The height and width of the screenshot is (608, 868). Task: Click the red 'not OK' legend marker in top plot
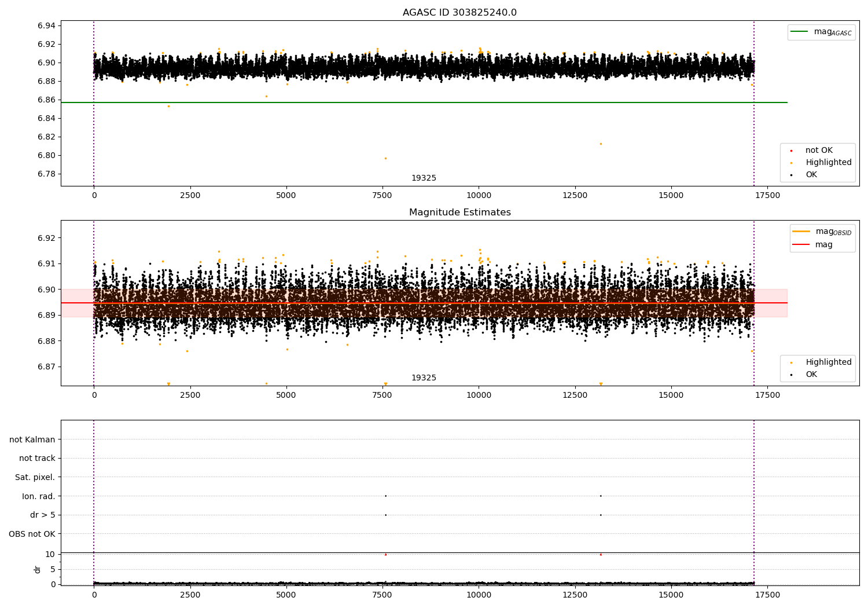791,151
